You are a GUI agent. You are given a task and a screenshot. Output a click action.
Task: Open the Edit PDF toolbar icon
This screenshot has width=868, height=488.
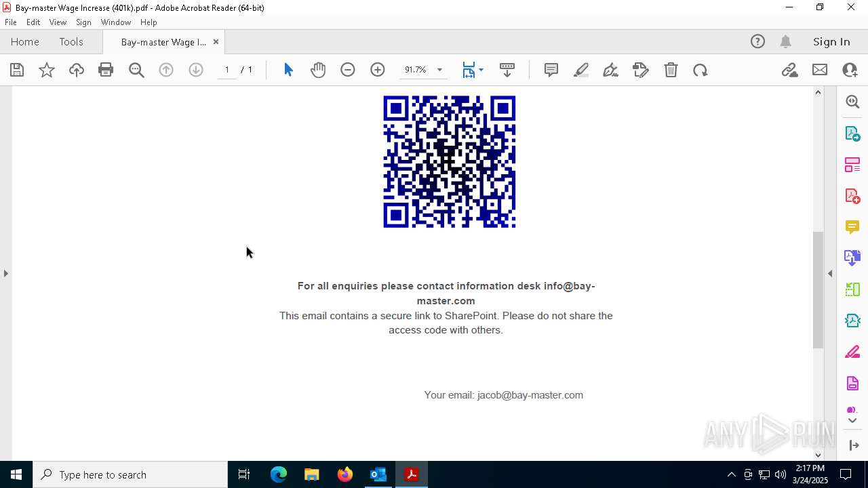pos(641,70)
